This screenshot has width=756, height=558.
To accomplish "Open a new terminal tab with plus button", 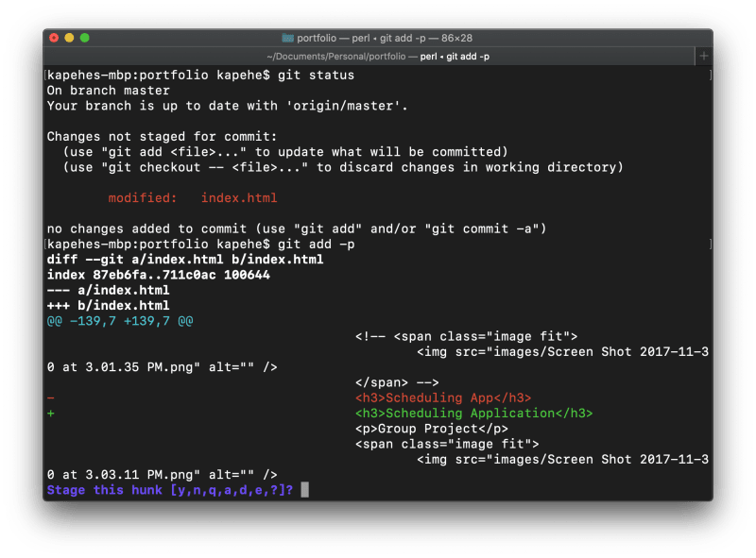I will pyautogui.click(x=703, y=57).
